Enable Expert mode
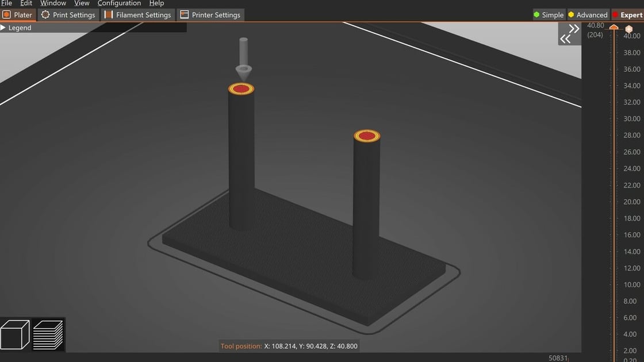This screenshot has height=362, width=644. [616, 14]
